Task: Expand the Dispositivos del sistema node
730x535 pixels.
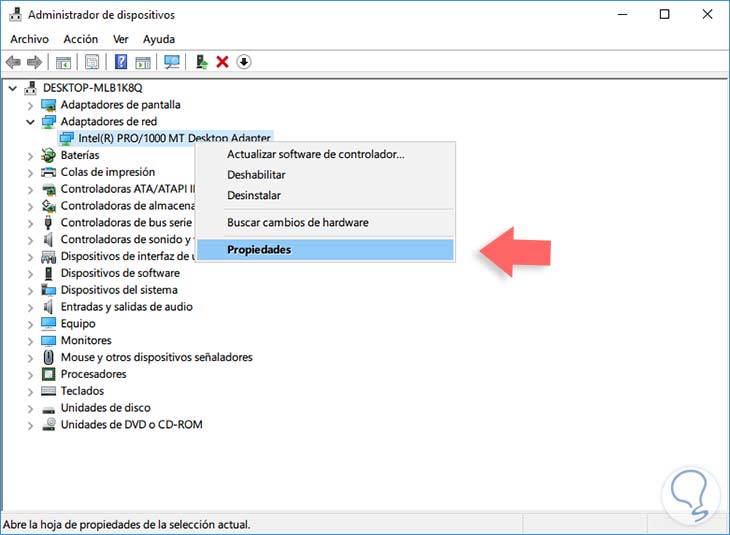Action: tap(30, 291)
